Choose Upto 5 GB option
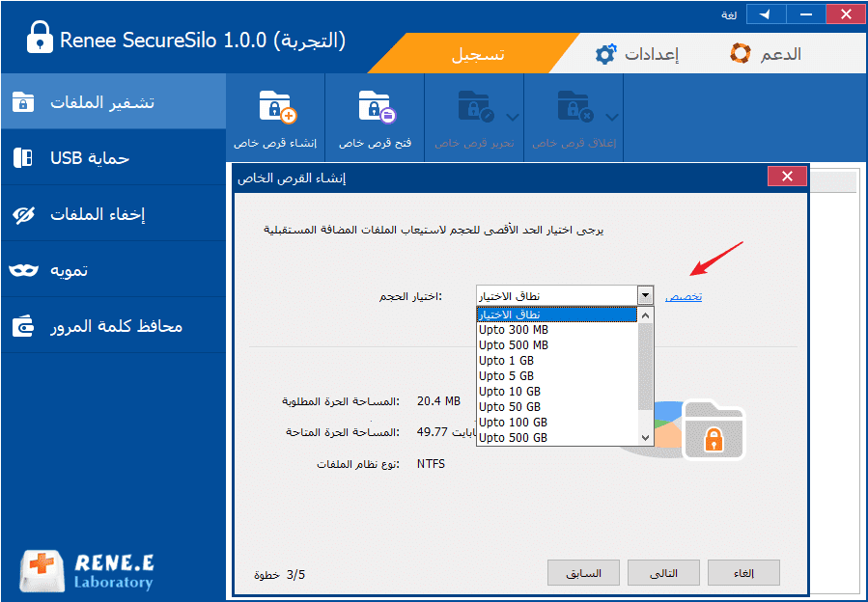Image resolution: width=868 pixels, height=602 pixels. 557,376
